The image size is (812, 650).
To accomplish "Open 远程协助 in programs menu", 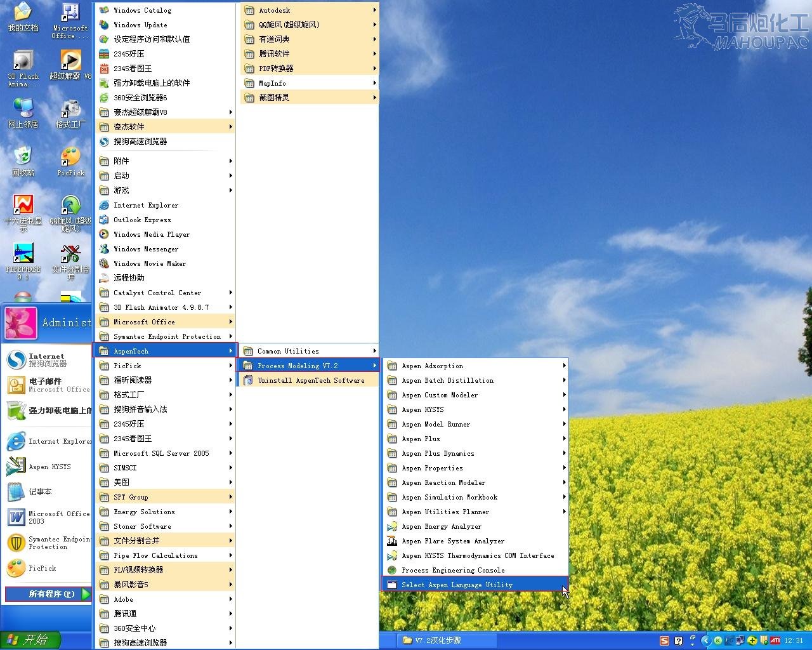I will click(x=166, y=278).
